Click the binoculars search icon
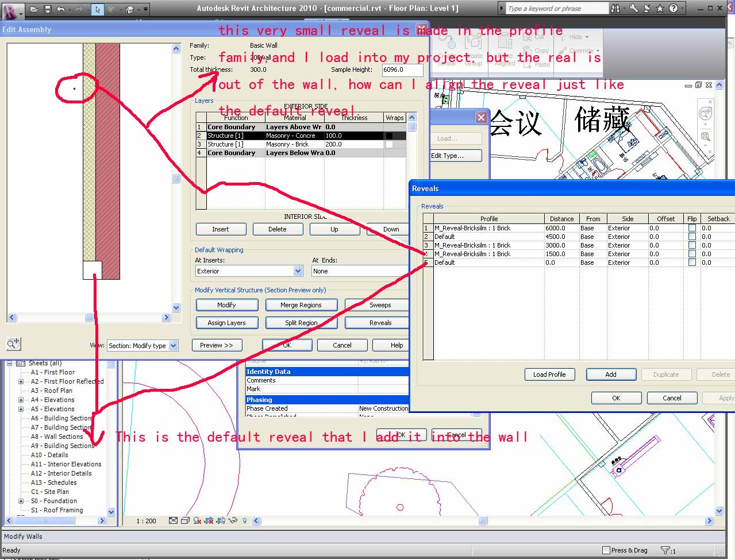The width and height of the screenshot is (735, 560). 615,9
